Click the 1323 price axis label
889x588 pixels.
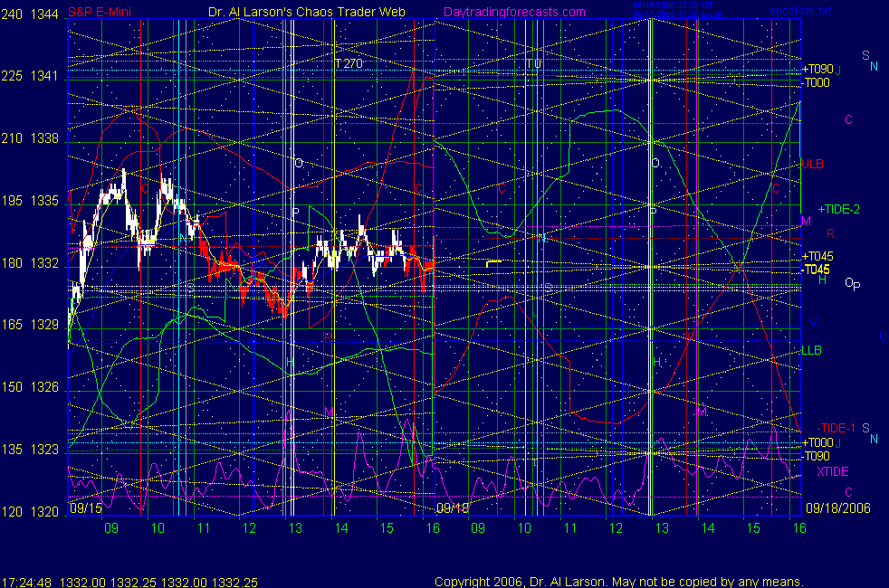click(x=44, y=450)
